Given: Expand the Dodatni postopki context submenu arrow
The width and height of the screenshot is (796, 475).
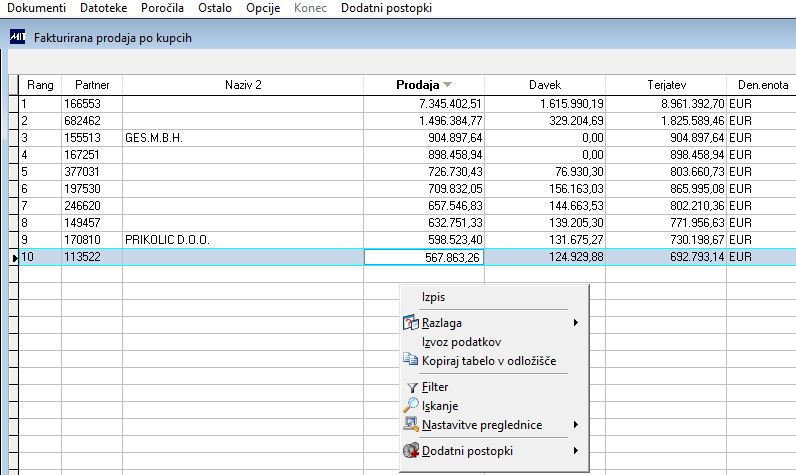Looking at the screenshot, I should 575,451.
